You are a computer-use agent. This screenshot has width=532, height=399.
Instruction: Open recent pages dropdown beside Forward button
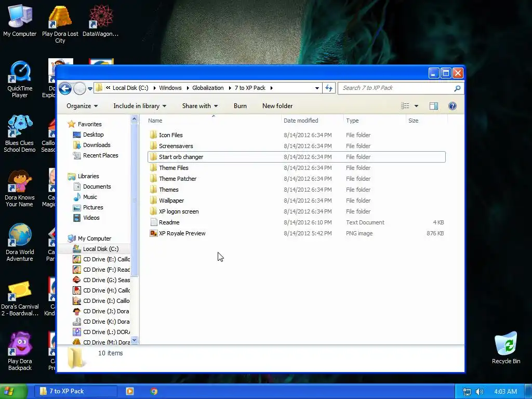[x=90, y=88]
